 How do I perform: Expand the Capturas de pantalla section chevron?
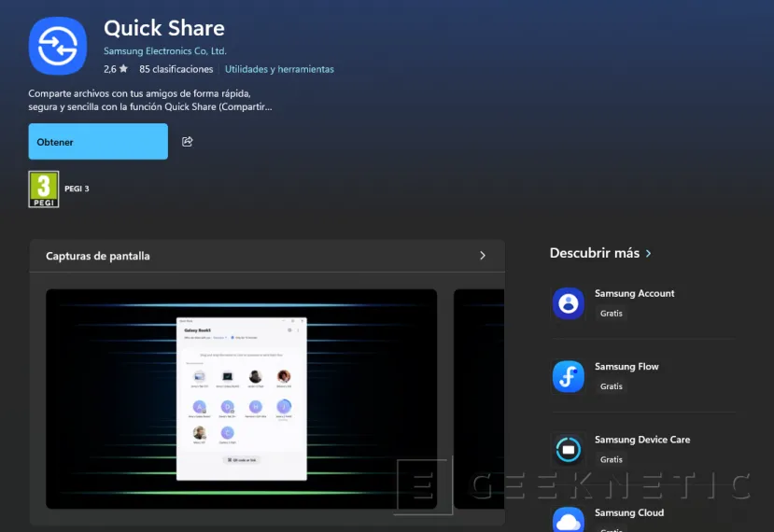[483, 256]
